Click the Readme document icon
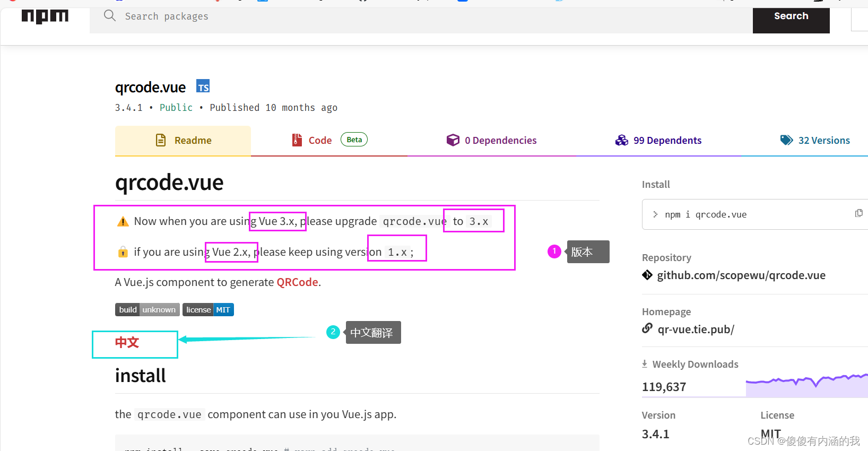The width and height of the screenshot is (868, 451). (161, 140)
